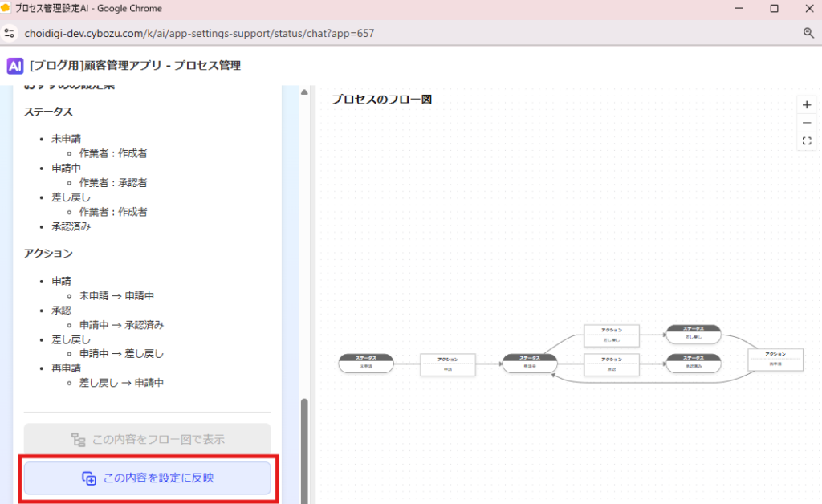Select the 申請中 status node in diagram
The height and width of the screenshot is (504, 822).
(530, 364)
